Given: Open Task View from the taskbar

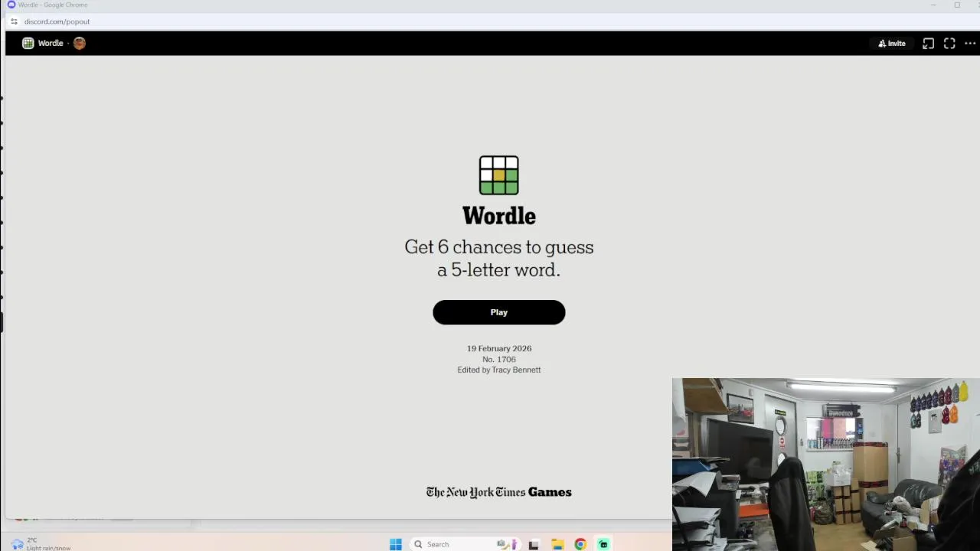Looking at the screenshot, I should click(x=534, y=544).
